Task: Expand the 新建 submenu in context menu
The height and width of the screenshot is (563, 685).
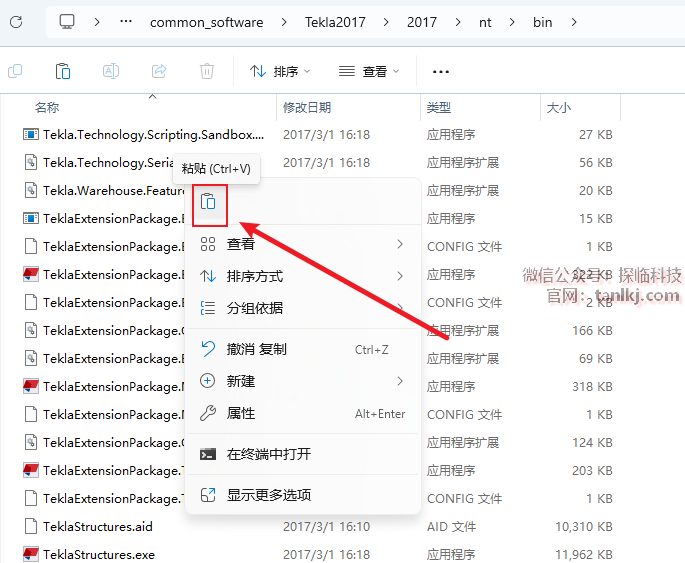Action: 302,381
